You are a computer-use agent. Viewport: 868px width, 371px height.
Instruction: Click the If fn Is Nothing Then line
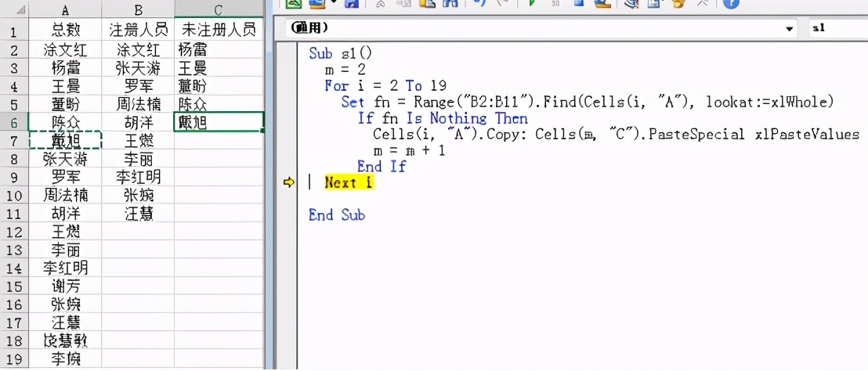point(443,117)
